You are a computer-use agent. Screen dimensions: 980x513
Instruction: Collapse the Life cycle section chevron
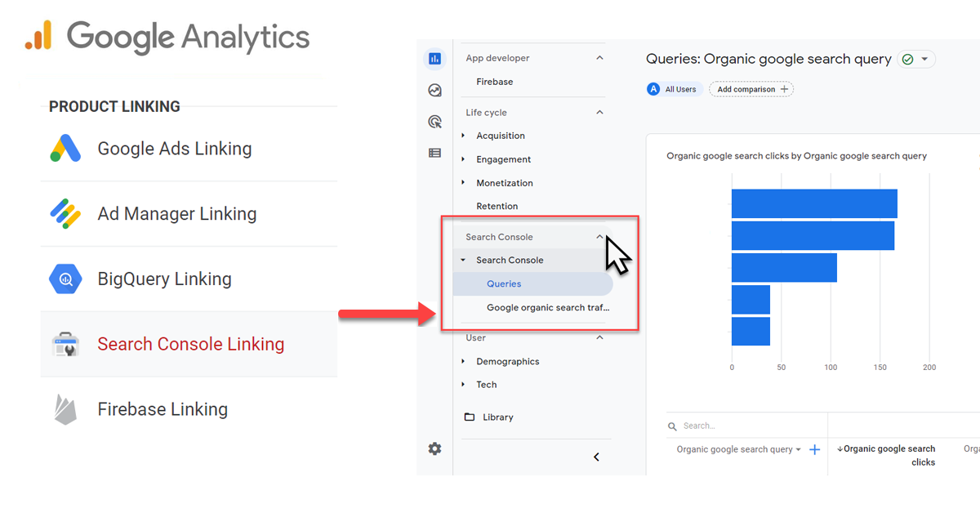click(600, 113)
